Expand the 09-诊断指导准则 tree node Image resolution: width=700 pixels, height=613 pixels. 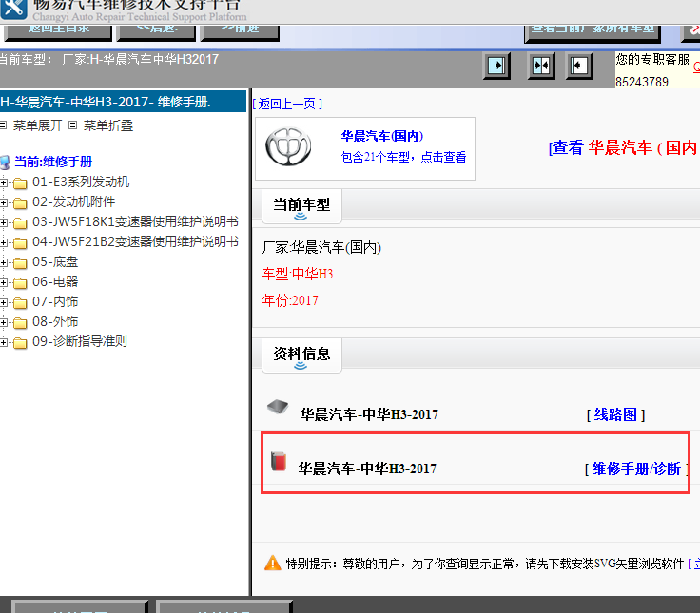tap(4, 342)
